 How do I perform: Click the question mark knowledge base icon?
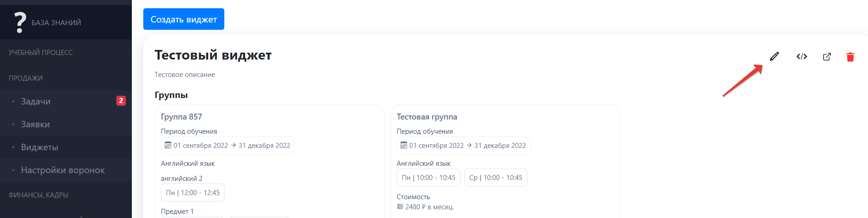[x=20, y=22]
